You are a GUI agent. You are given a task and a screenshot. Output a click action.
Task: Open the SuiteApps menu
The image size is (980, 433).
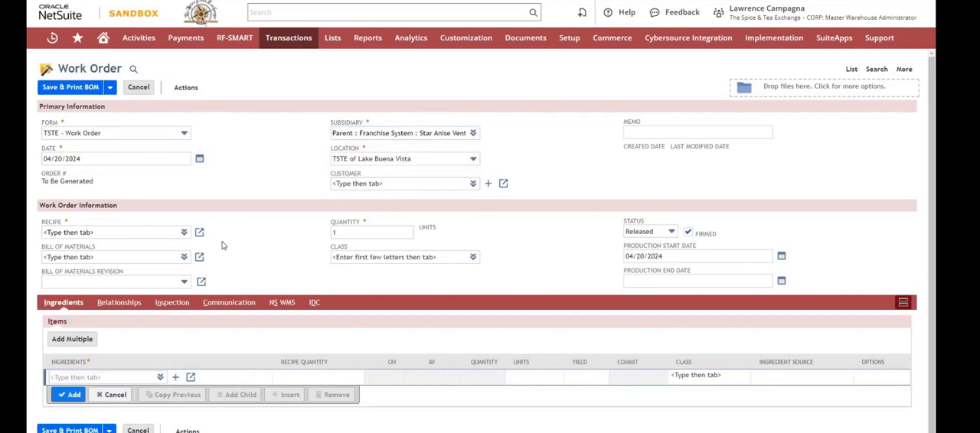(x=834, y=37)
